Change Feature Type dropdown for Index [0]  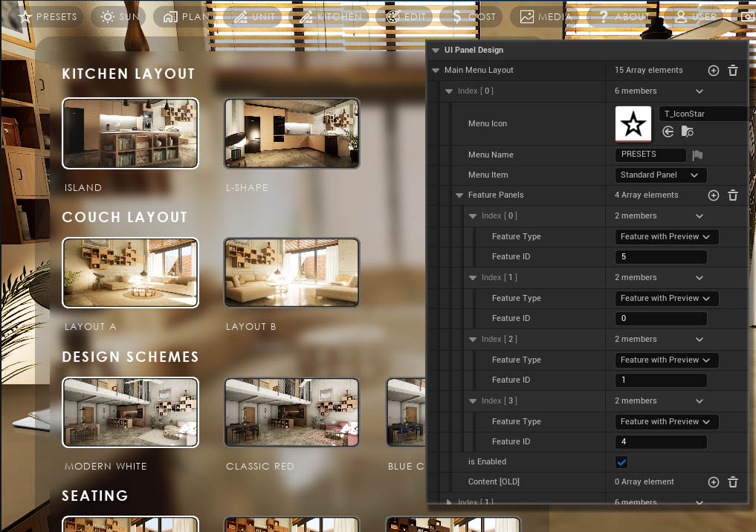point(667,236)
